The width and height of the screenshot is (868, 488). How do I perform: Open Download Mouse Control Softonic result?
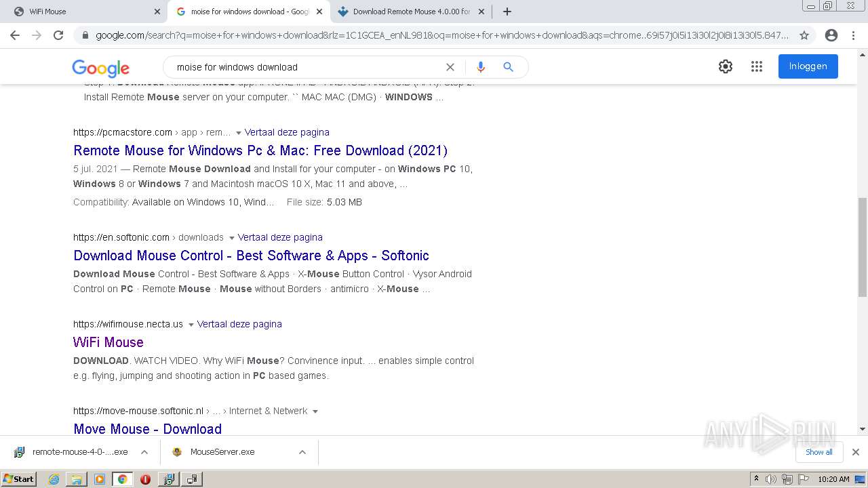251,256
